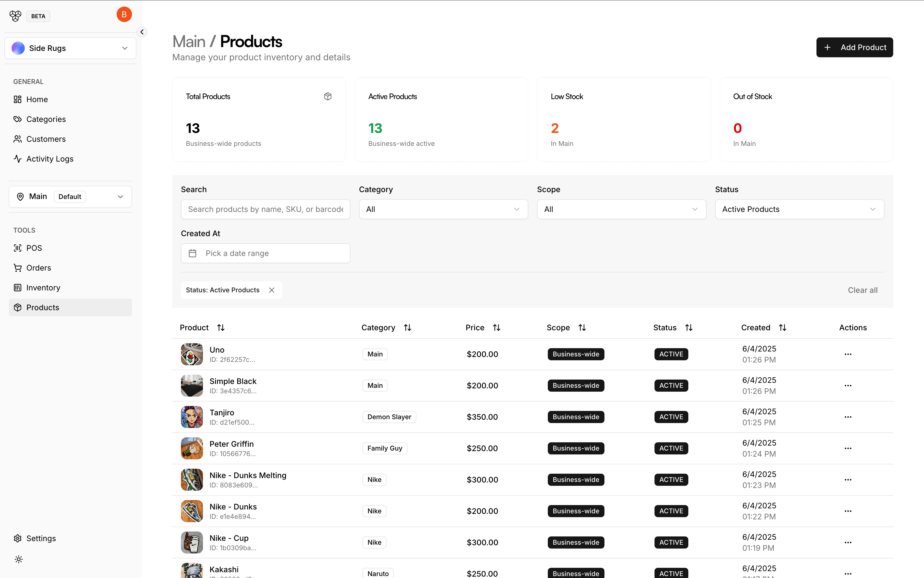Remove the Status: Active Products filter chip
This screenshot has height=578, width=924.
point(271,290)
